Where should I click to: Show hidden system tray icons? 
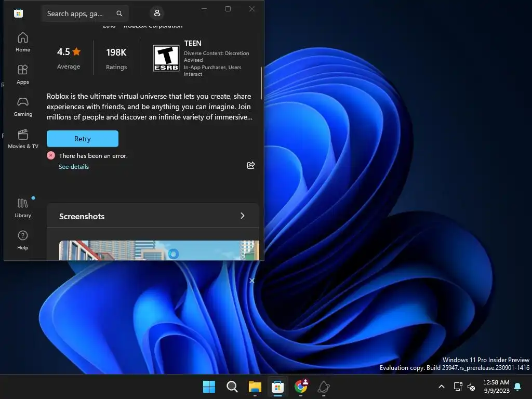click(x=442, y=387)
